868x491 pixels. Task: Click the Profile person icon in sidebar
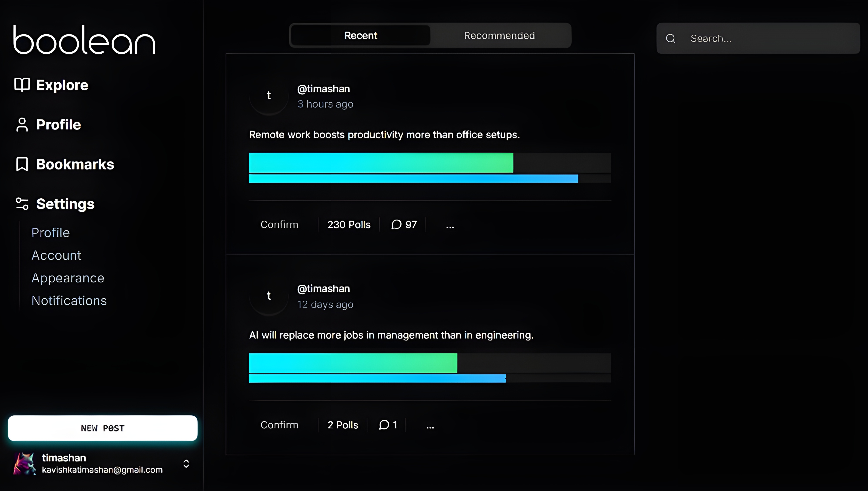tap(22, 124)
